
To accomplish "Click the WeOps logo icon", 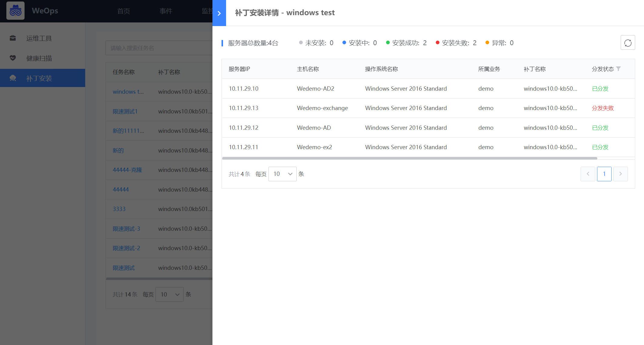I will (x=15, y=11).
